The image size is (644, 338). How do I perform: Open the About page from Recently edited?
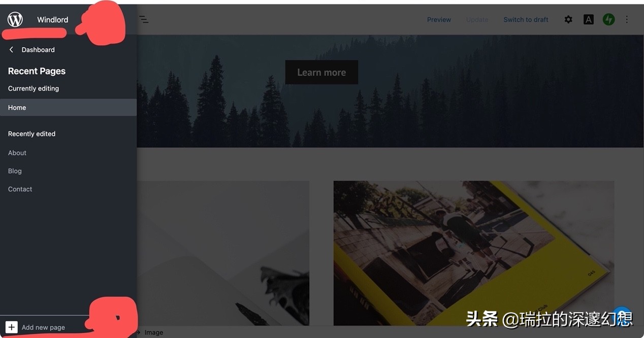pos(17,152)
